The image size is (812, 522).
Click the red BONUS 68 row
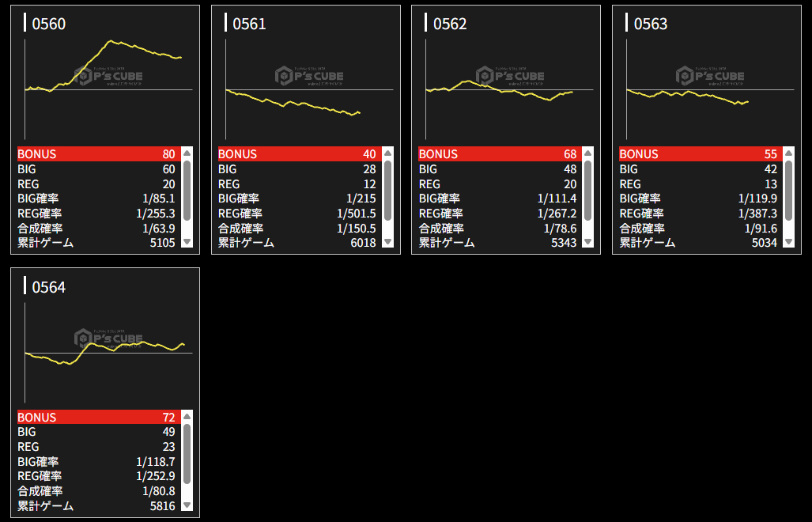coord(500,153)
